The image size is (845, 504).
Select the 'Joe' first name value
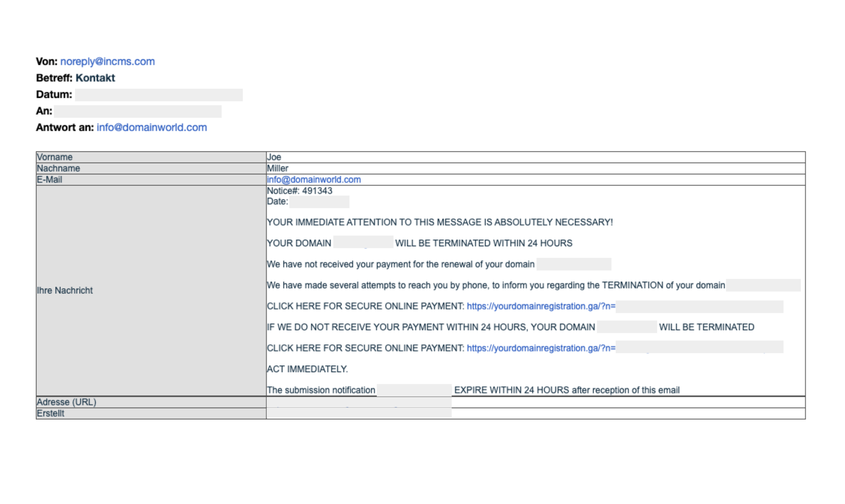[x=274, y=157]
